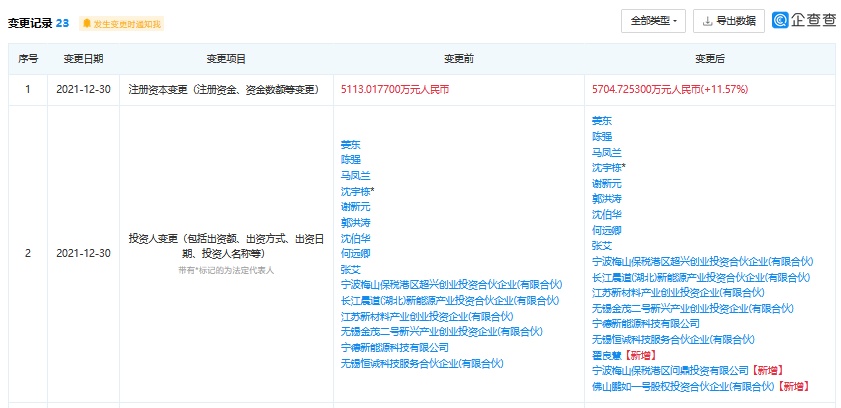The image size is (841, 408).
Task: Open 宁德新能源科技有限公司 in 变更后 column
Action: pos(646,324)
